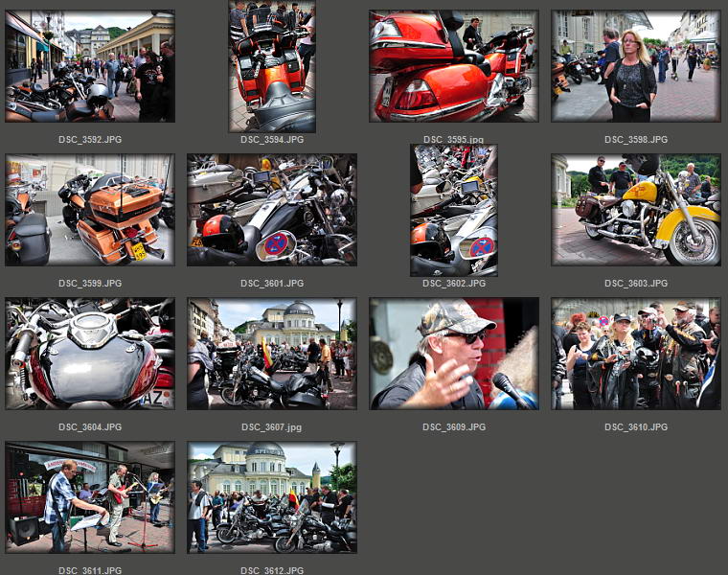Click the DSC_3610.JPG biker group thumbnail
728x575 pixels.
tap(636, 354)
